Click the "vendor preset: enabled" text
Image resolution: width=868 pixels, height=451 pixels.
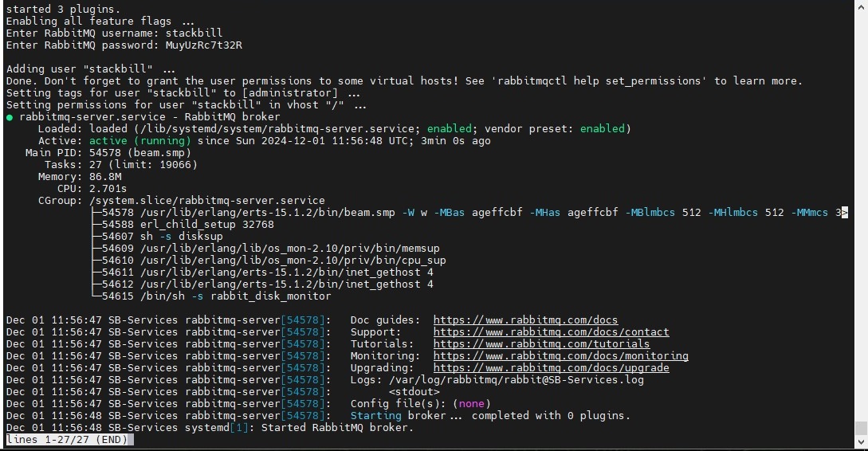(555, 129)
